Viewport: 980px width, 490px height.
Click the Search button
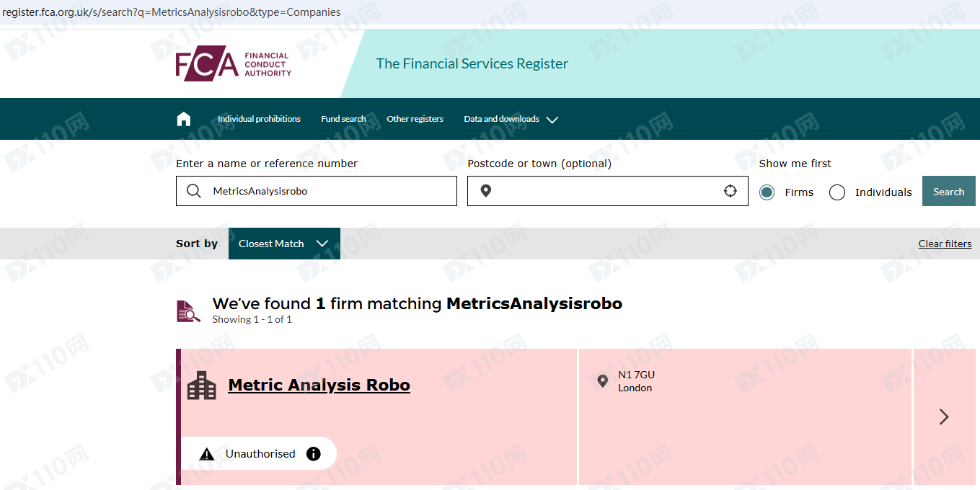click(948, 192)
